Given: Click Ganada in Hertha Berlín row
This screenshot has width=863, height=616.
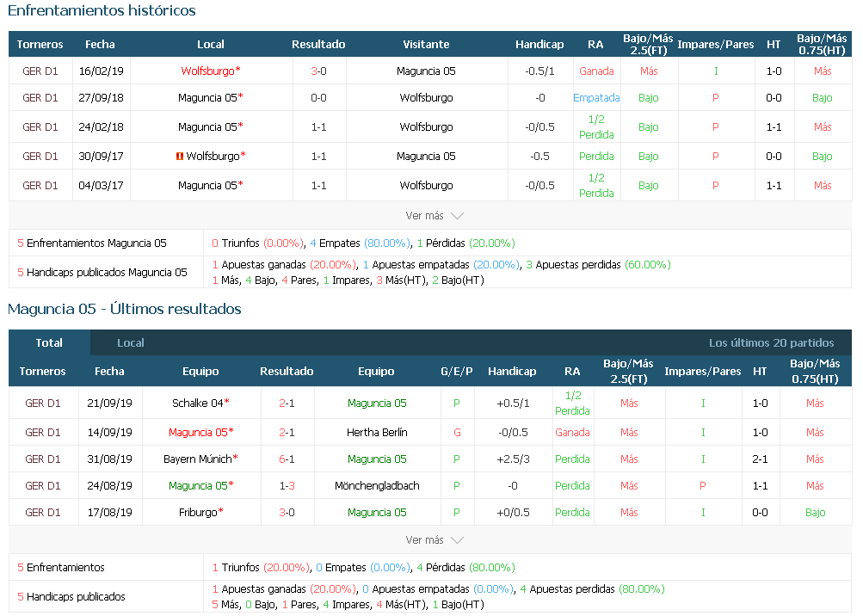Looking at the screenshot, I should (x=572, y=433).
